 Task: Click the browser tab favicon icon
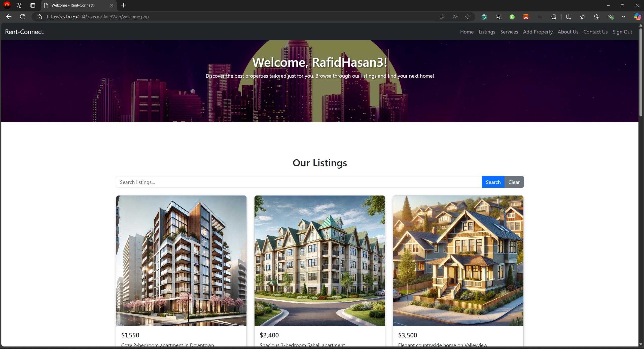click(x=47, y=5)
